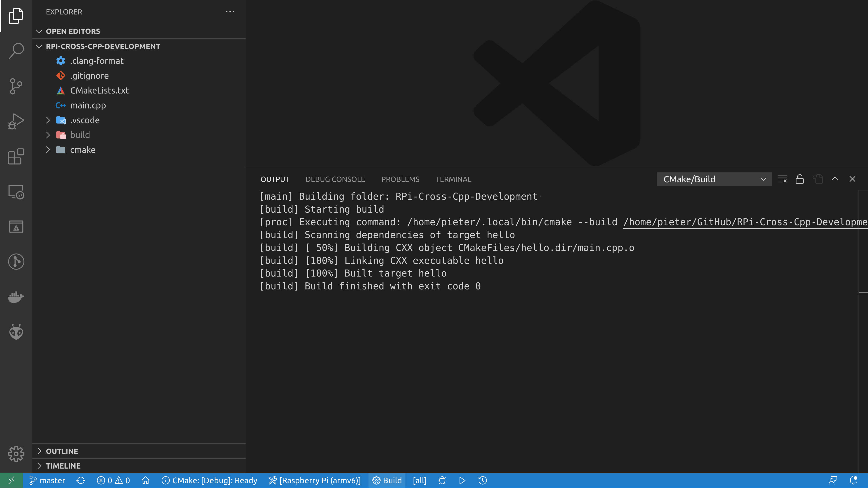Image resolution: width=868 pixels, height=488 pixels.
Task: Expand the cmake folder
Action: tap(139, 150)
